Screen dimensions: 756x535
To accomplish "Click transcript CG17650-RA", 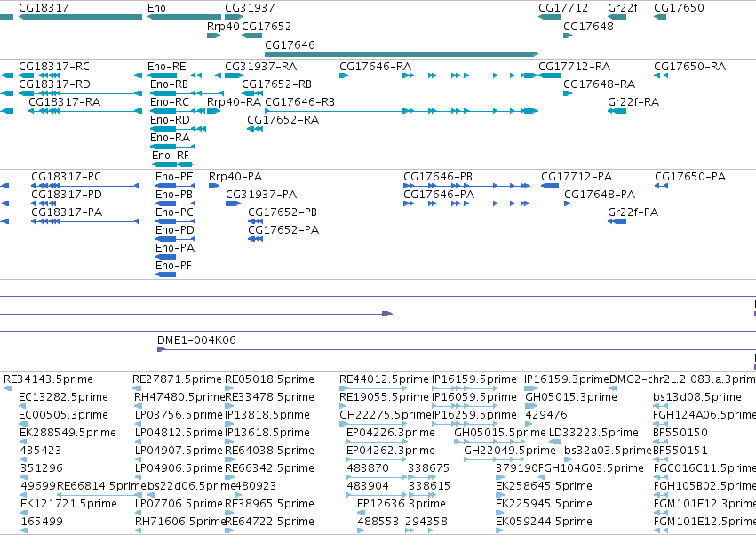I will click(x=690, y=66).
